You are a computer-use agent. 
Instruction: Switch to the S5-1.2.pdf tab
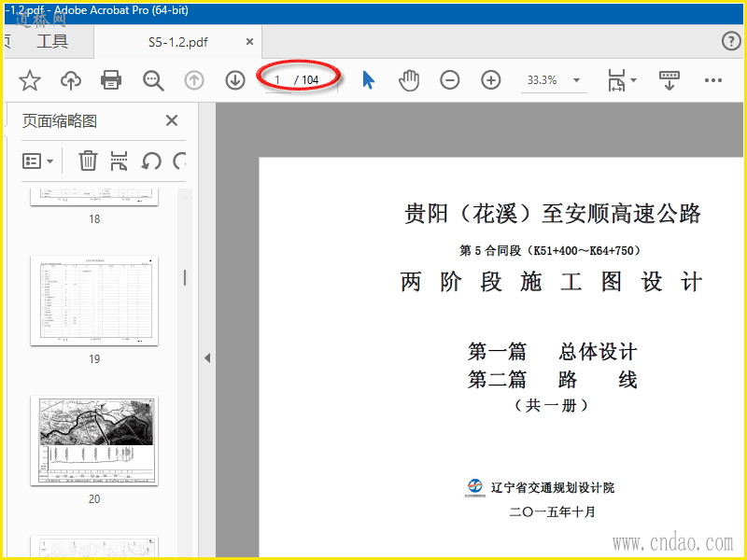[177, 42]
